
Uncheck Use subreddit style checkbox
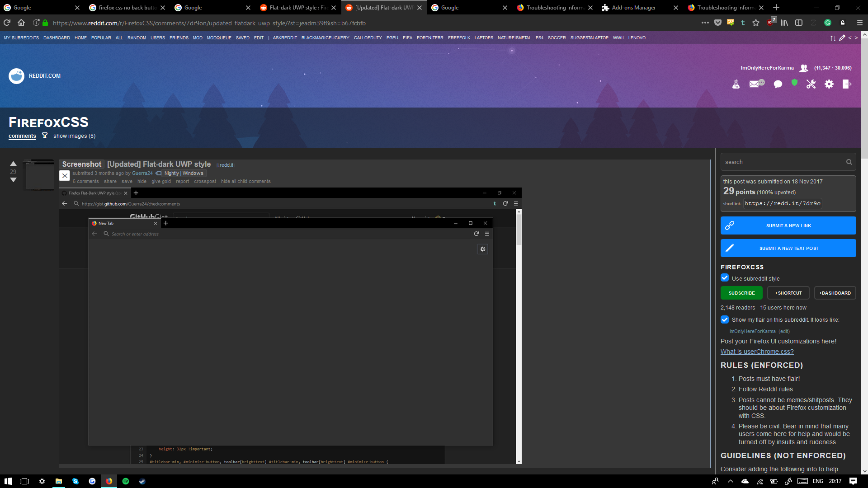pos(725,278)
